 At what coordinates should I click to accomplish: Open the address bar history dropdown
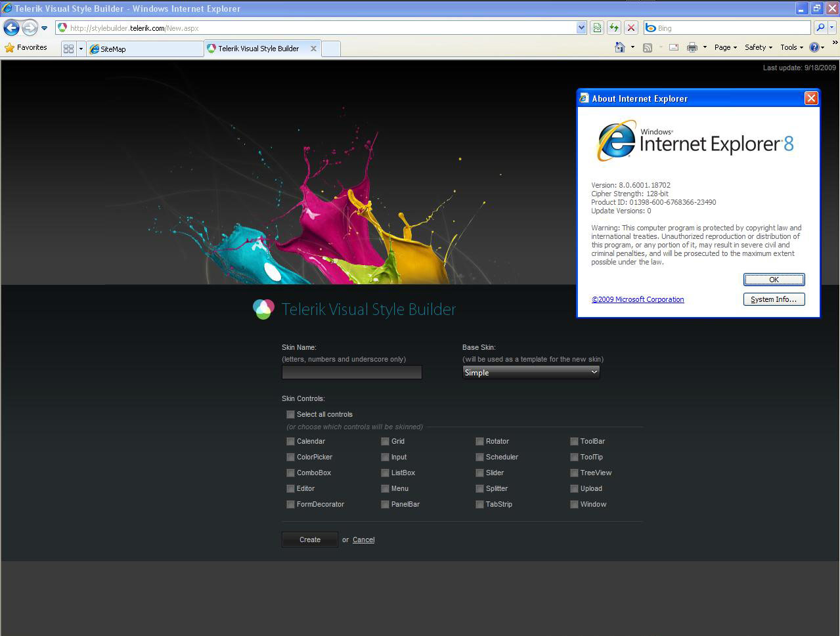pos(581,28)
